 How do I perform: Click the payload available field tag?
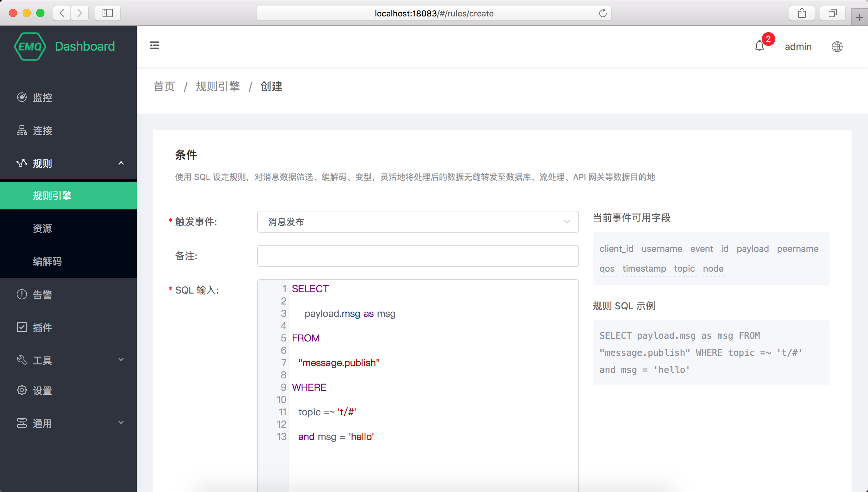tap(752, 249)
